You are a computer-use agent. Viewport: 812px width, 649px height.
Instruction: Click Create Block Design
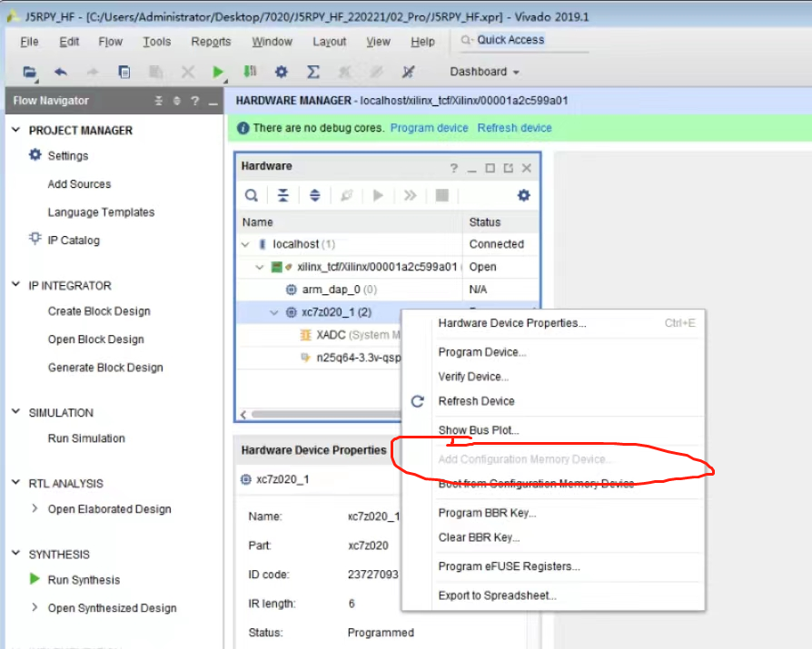coord(99,311)
